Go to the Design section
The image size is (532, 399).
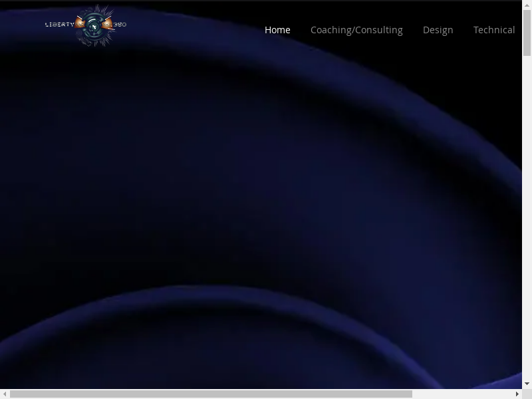pyautogui.click(x=438, y=30)
